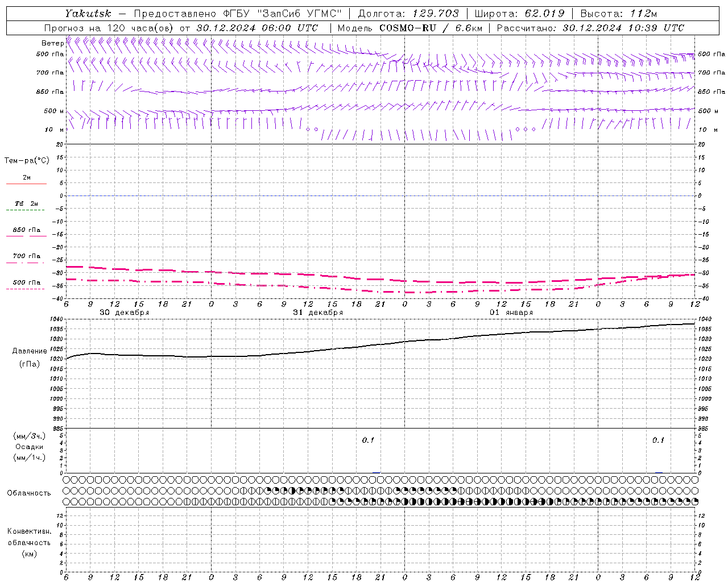The height and width of the screenshot is (582, 728).
Task: Click the 30 декабря date label
Action: click(x=124, y=313)
